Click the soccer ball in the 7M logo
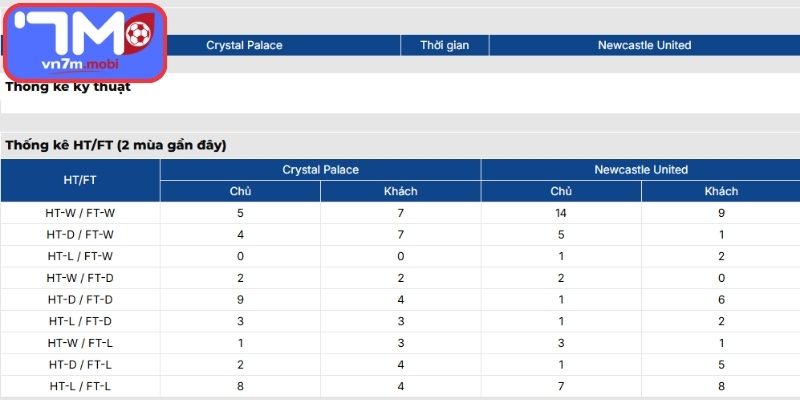This screenshot has width=800, height=400. (x=140, y=33)
